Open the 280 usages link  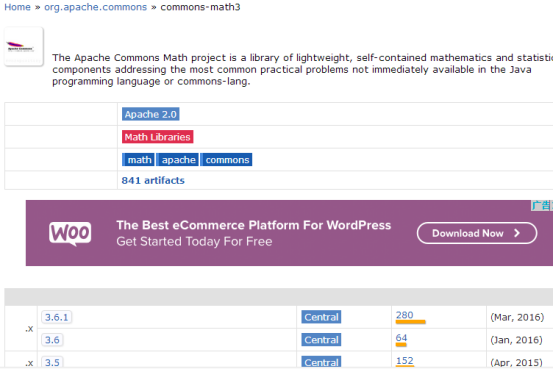coord(405,315)
